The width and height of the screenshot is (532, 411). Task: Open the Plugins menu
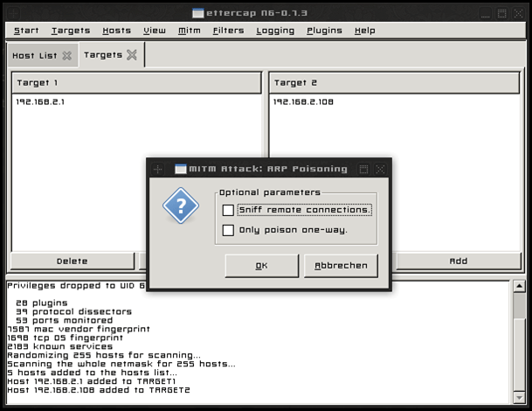tap(324, 31)
